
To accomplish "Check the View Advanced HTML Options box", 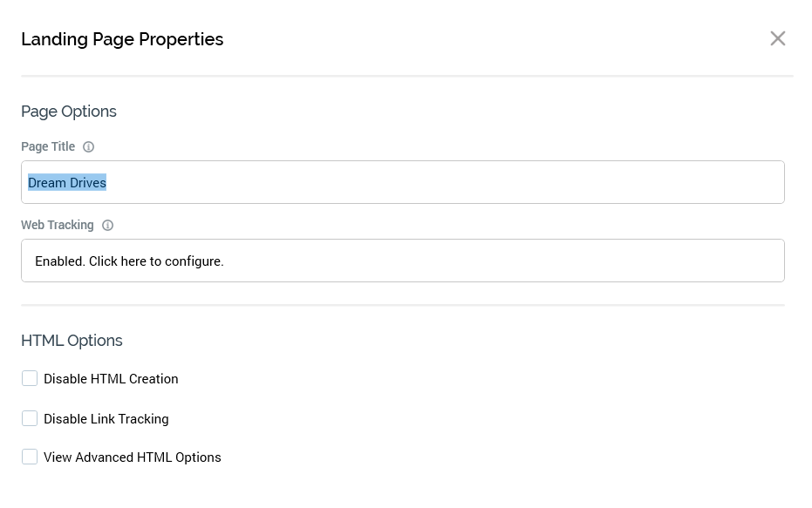I will click(x=30, y=457).
